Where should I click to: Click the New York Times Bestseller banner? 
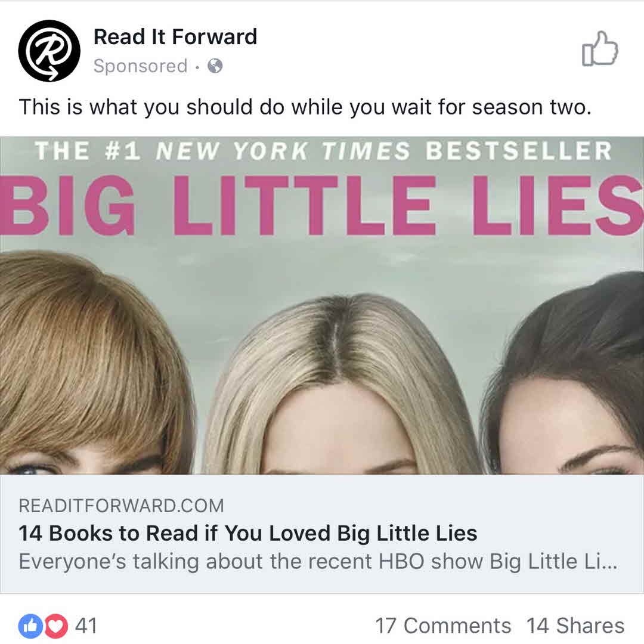tap(324, 151)
